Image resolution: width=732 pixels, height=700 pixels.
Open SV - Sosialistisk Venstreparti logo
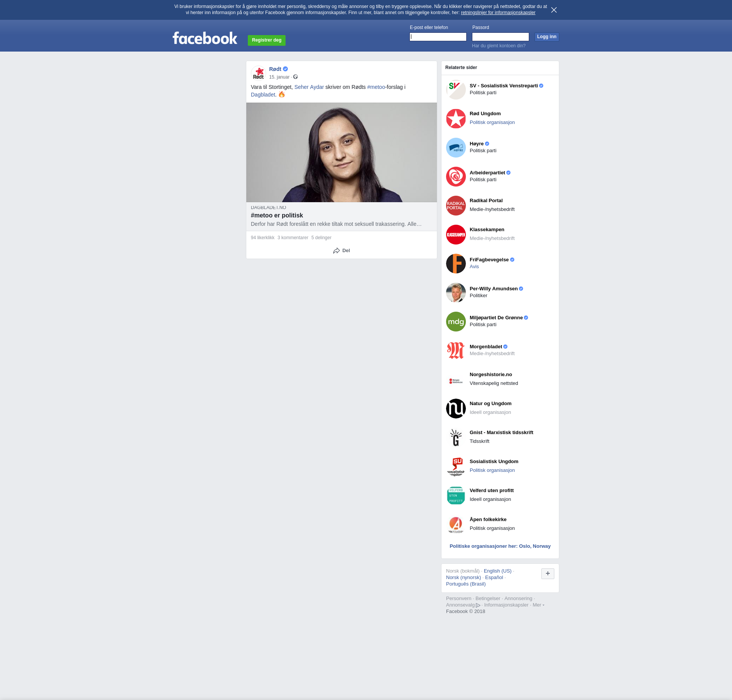pyautogui.click(x=456, y=90)
